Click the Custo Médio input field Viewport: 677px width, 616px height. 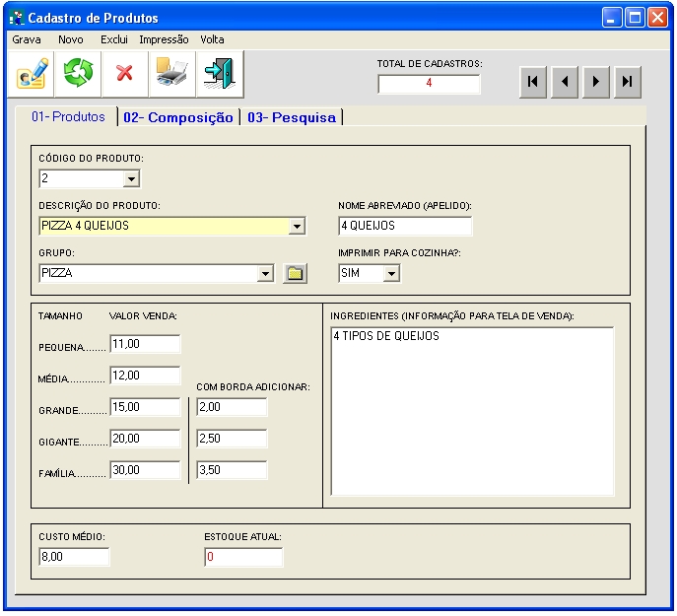[74, 558]
